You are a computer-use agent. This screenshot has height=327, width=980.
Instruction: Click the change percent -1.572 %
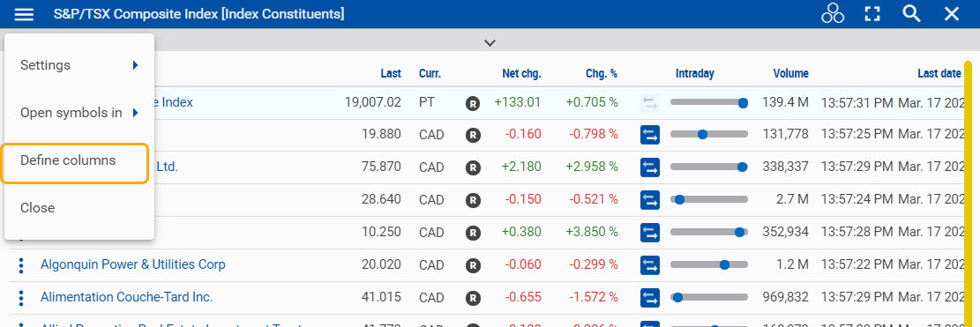coord(593,297)
